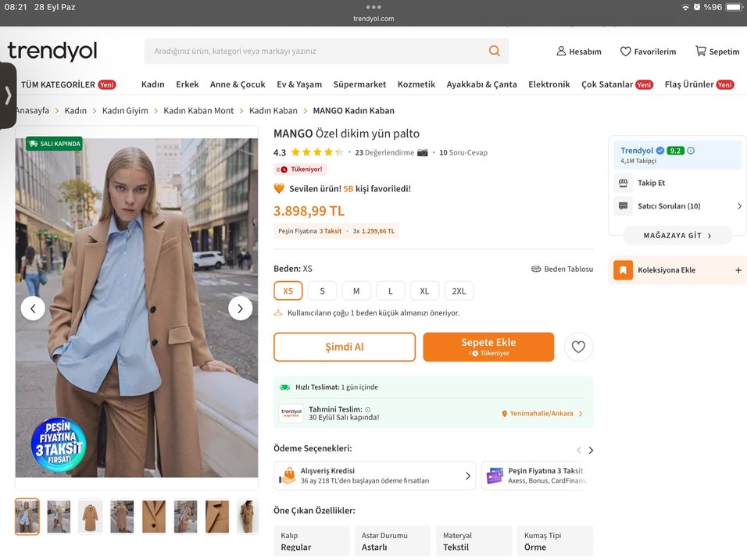Open the Elektronik category
Screen dimensions: 747x560
point(549,84)
